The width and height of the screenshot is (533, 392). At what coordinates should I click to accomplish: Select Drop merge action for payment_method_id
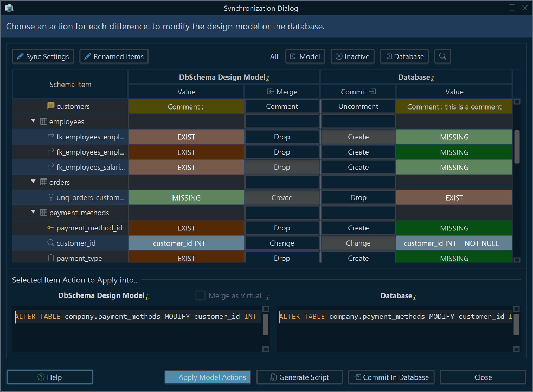pyautogui.click(x=282, y=228)
